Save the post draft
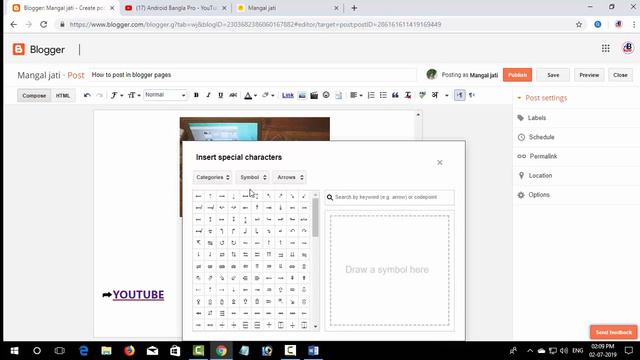Viewport: 640px width, 360px height. click(x=553, y=75)
